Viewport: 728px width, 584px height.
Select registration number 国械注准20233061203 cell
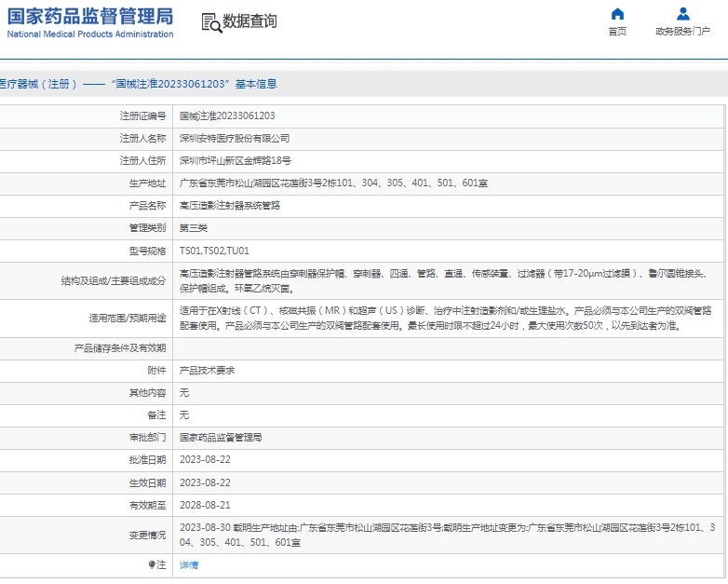[x=227, y=115]
